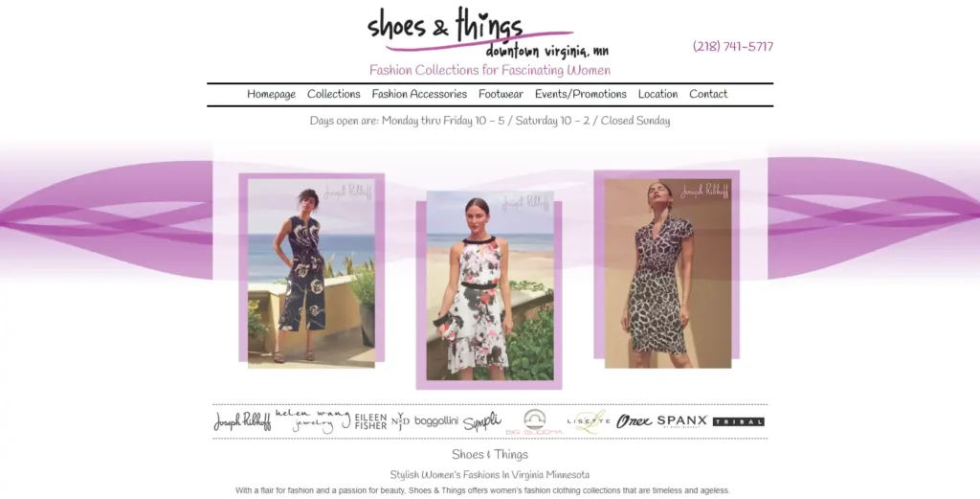Go to Fashion Accessories in navigation
980x499 pixels.
click(419, 94)
